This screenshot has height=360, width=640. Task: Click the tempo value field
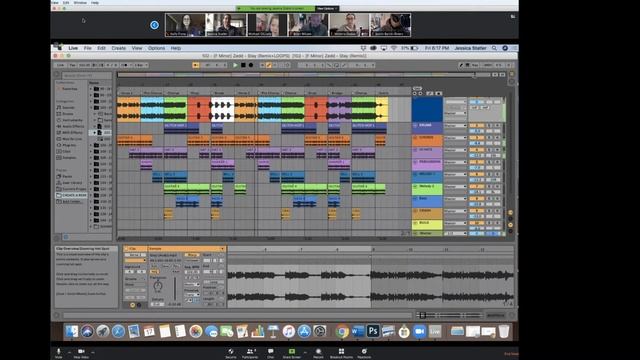(x=84, y=65)
